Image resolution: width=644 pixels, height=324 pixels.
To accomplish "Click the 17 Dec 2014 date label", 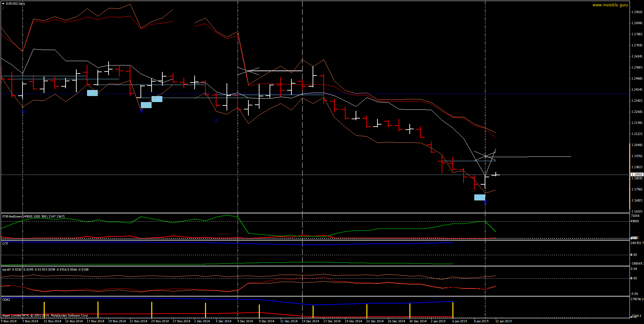I will click(332, 321).
